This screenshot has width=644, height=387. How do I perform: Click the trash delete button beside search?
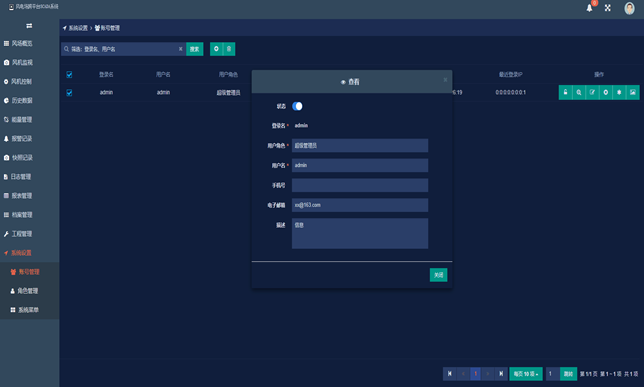[x=229, y=49]
